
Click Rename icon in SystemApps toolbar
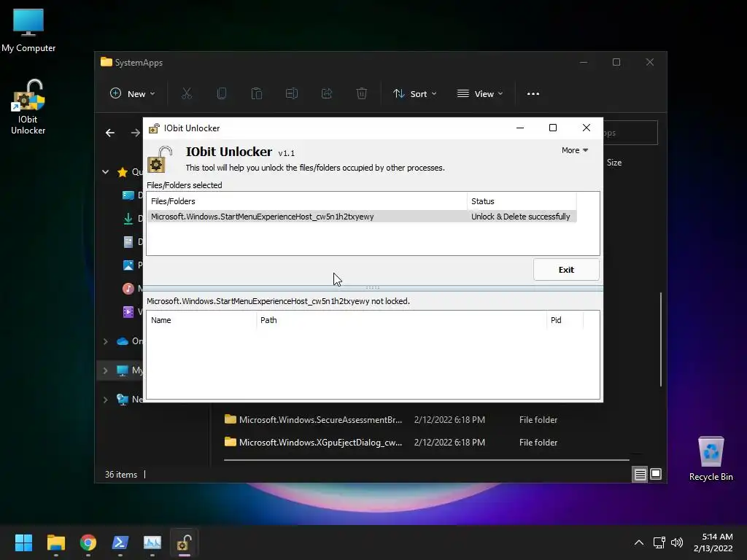pyautogui.click(x=292, y=93)
